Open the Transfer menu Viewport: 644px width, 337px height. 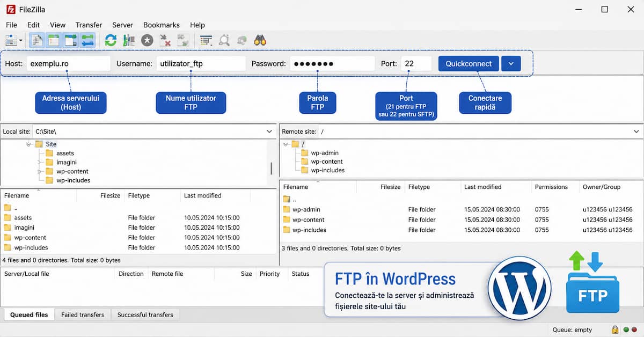pos(89,25)
